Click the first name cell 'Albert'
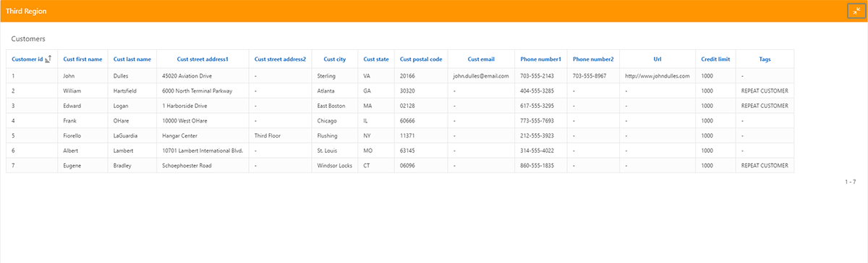The height and width of the screenshot is (263, 868). point(71,151)
